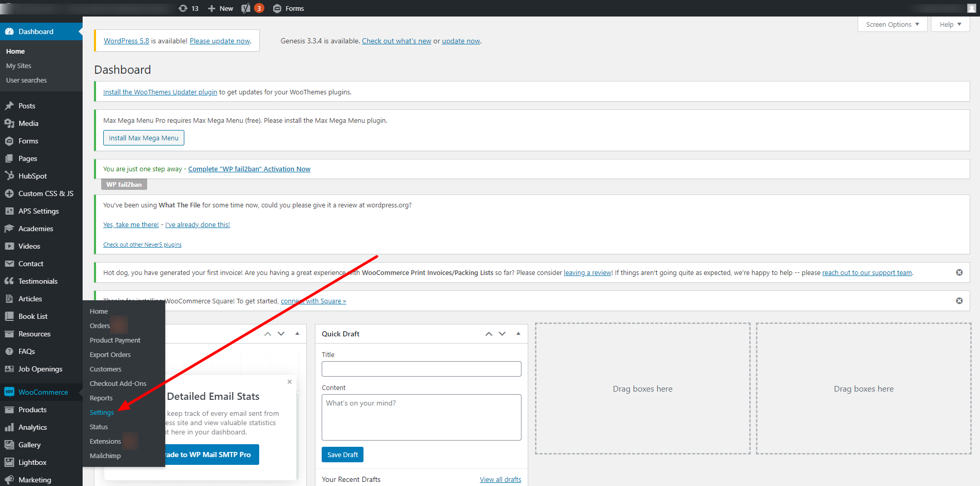Open the 'View all drafts' link

pos(500,479)
